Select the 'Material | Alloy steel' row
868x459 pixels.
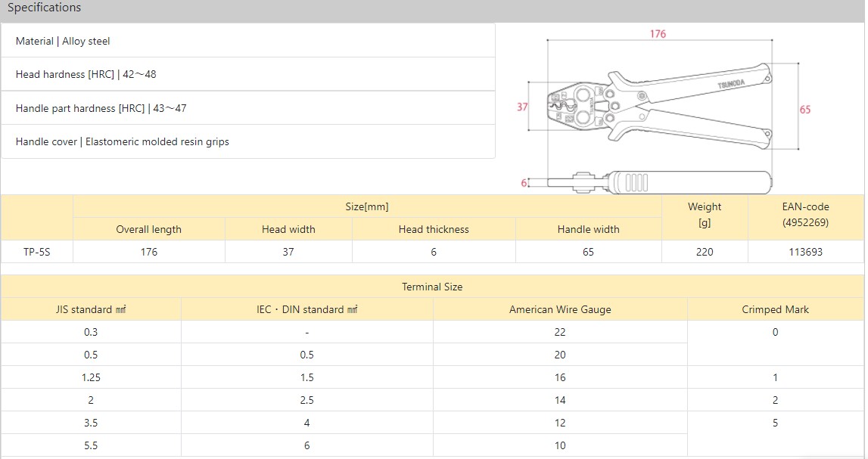[248, 41]
